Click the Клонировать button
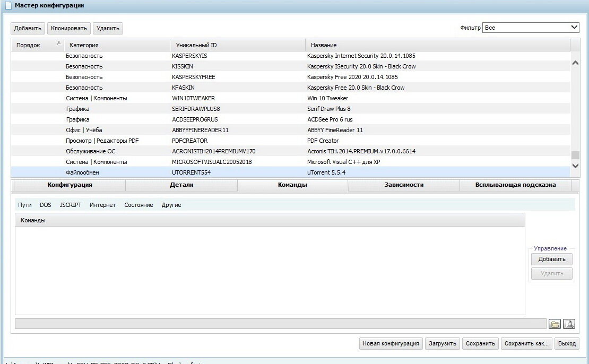The height and width of the screenshot is (364, 589). point(69,28)
